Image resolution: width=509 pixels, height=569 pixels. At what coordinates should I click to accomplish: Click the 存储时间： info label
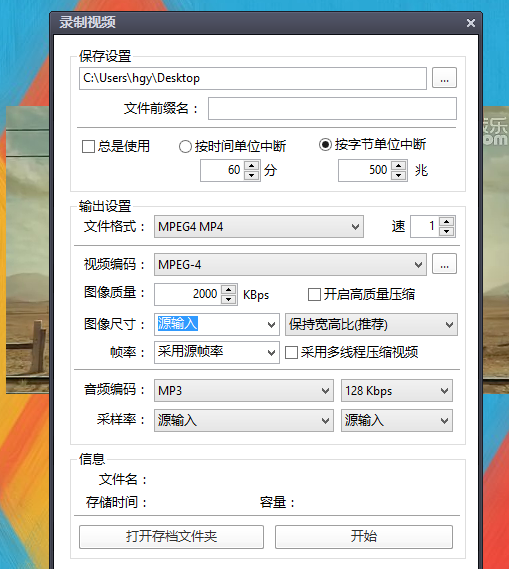(116, 503)
